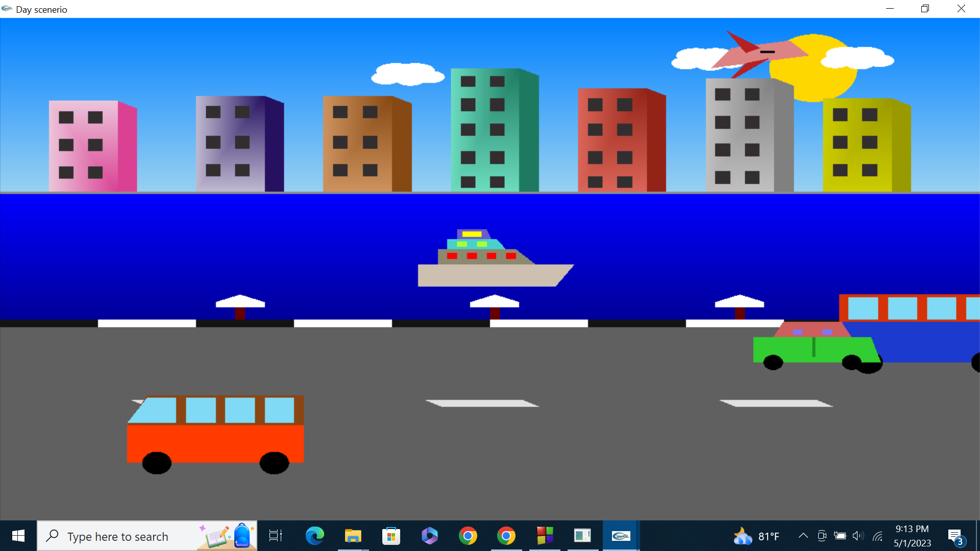Launch File Explorer from the taskbar
The height and width of the screenshot is (551, 980).
353,536
